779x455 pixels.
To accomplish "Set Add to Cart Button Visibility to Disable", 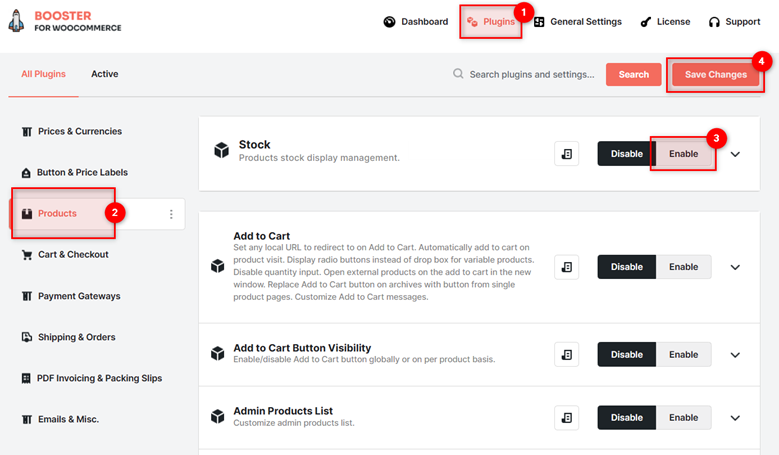I will tap(626, 355).
